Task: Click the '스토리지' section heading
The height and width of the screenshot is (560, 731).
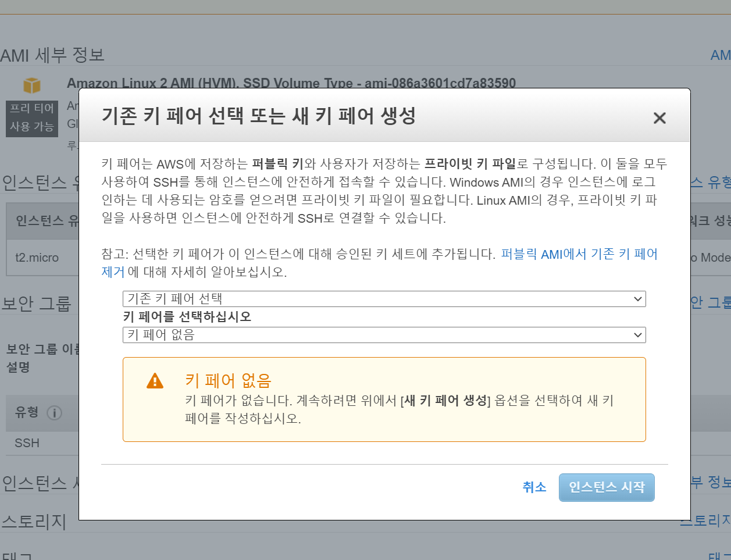Action: tap(34, 522)
